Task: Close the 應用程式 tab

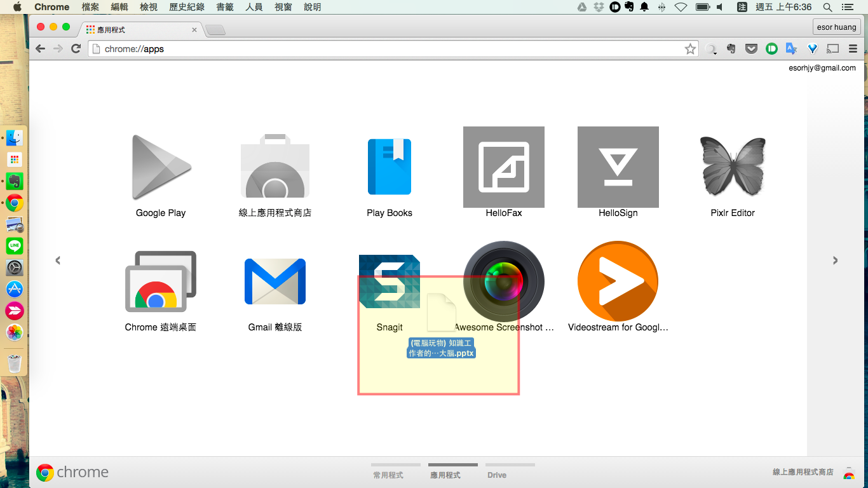Action: pos(194,30)
